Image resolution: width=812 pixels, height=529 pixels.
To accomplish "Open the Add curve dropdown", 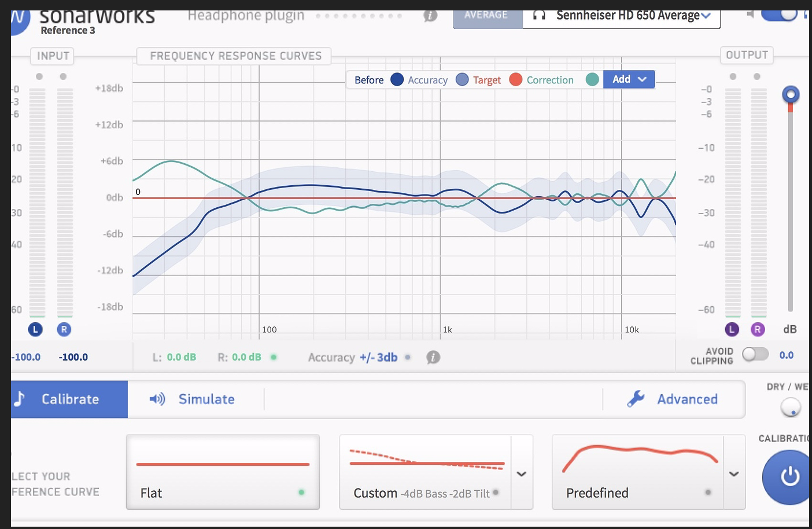I will [x=629, y=79].
